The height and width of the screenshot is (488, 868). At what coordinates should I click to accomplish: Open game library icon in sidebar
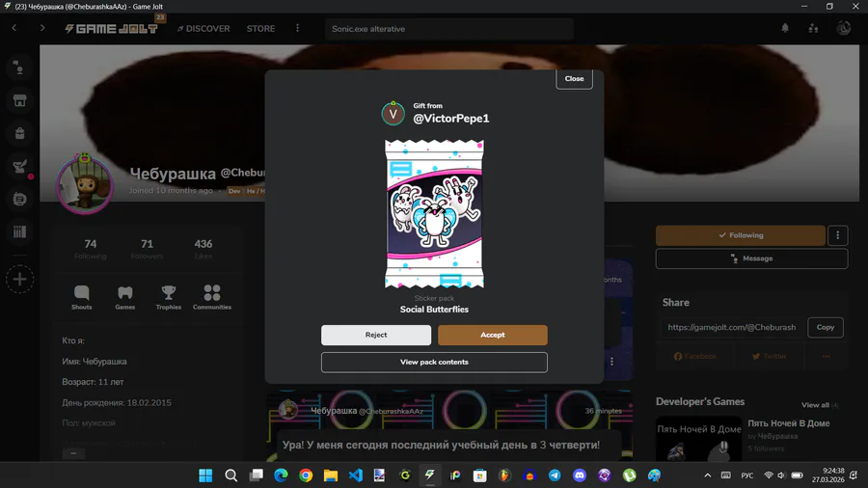pyautogui.click(x=19, y=231)
